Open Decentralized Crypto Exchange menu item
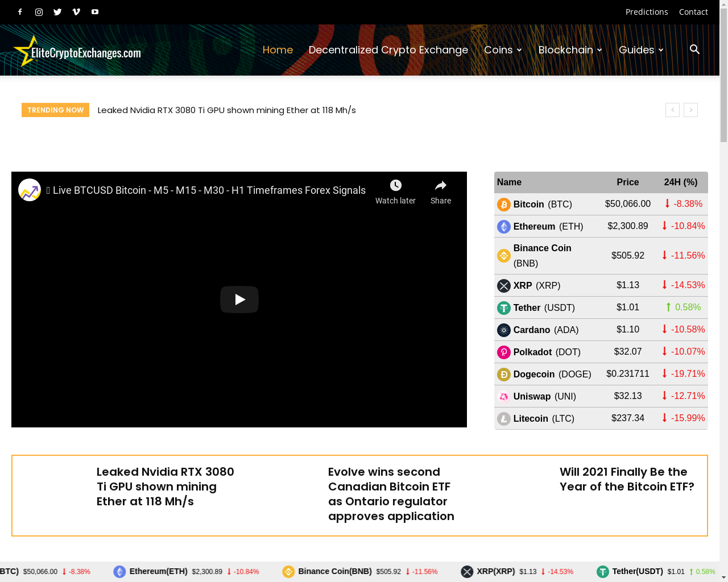728x582 pixels. 388,50
